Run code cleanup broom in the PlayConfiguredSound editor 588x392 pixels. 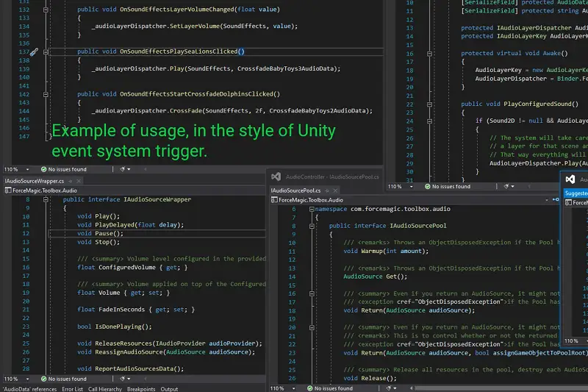(506, 186)
